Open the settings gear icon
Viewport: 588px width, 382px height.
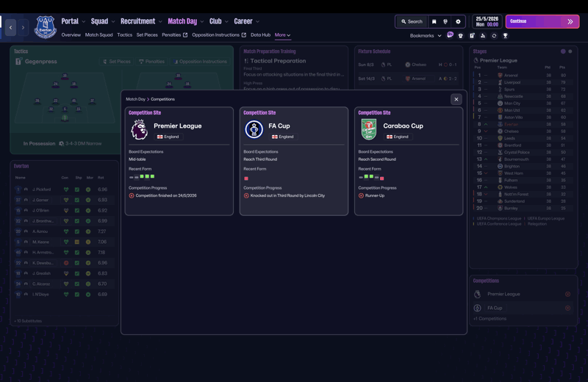[x=458, y=22]
